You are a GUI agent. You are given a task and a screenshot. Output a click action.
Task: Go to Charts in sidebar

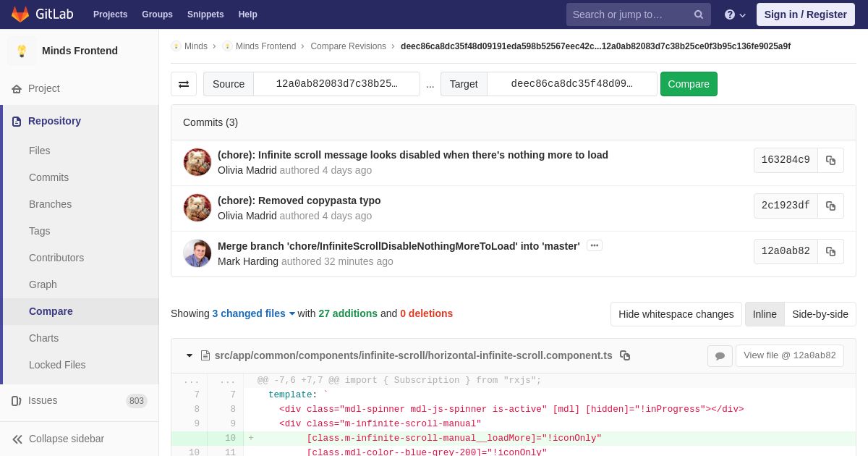(x=43, y=338)
